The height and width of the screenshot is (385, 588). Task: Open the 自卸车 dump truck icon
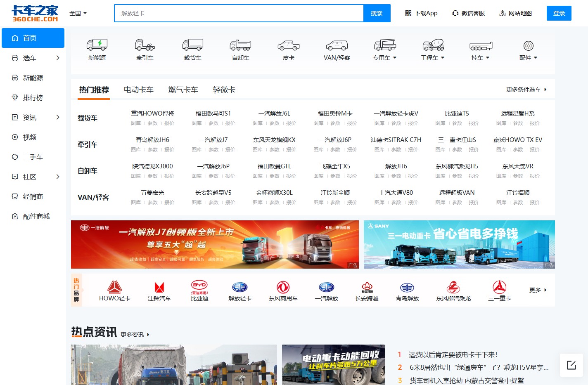pos(241,45)
